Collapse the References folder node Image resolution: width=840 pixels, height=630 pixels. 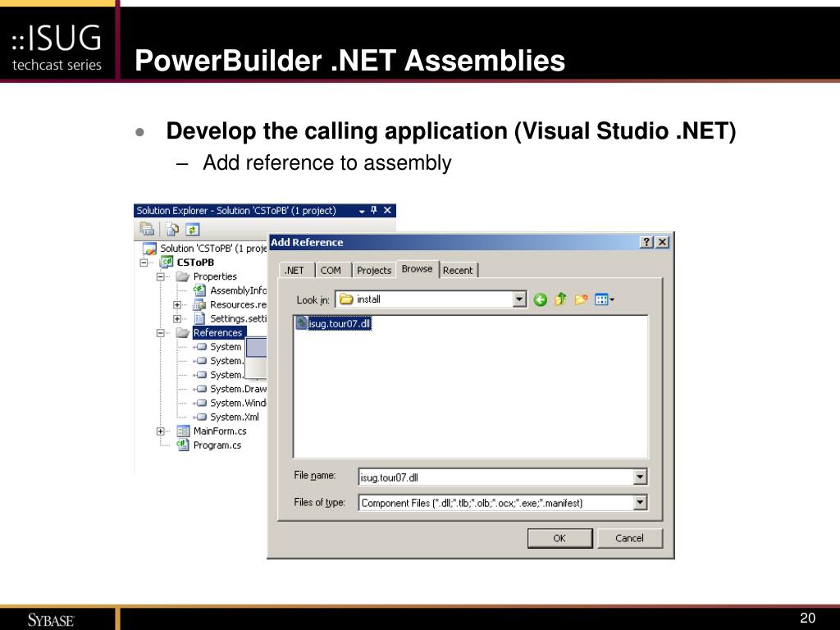coord(160,333)
